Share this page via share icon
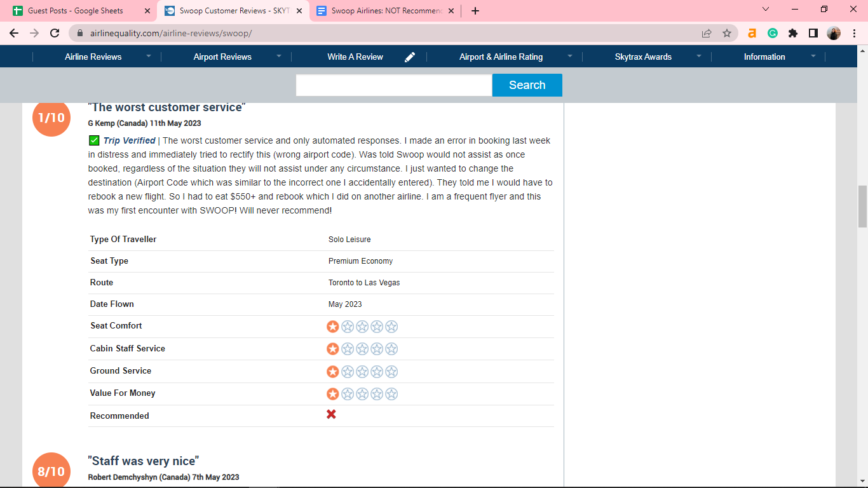 coord(707,33)
